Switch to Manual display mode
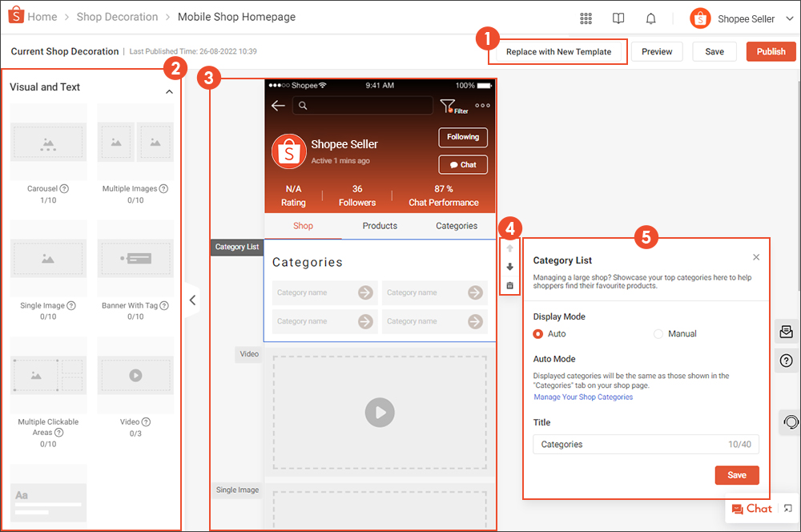This screenshot has height=532, width=801. click(x=658, y=334)
